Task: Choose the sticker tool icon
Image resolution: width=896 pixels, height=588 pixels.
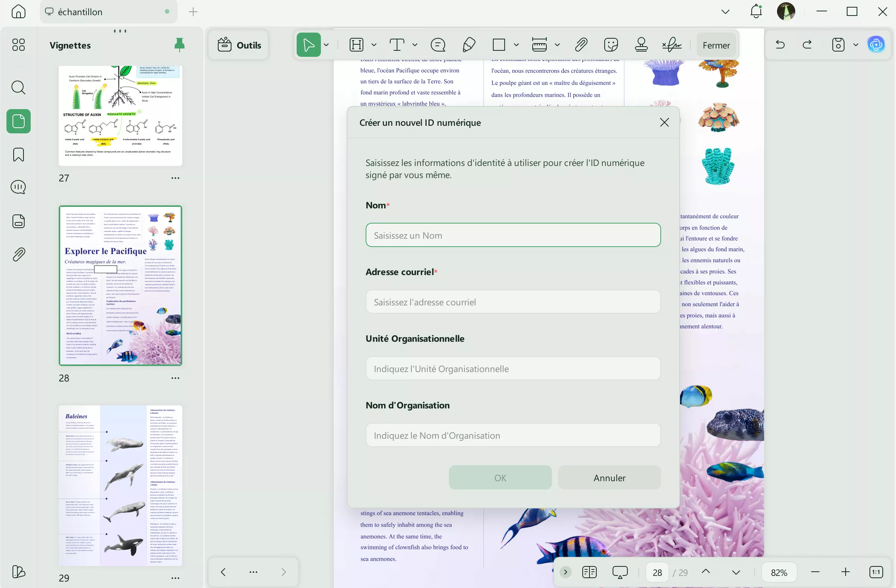Action: pos(611,45)
